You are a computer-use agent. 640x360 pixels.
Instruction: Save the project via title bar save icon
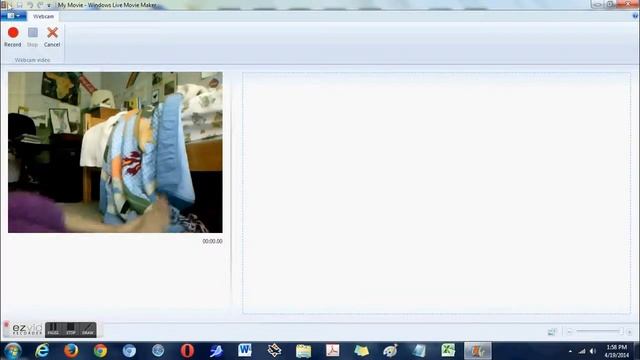20,5
